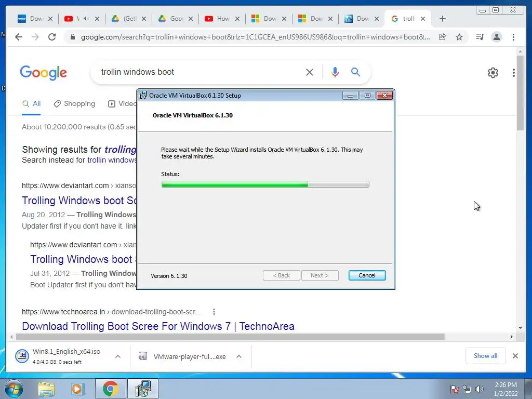Click the Action Center flag in the system tray
This screenshot has height=399, width=532.
(x=455, y=389)
